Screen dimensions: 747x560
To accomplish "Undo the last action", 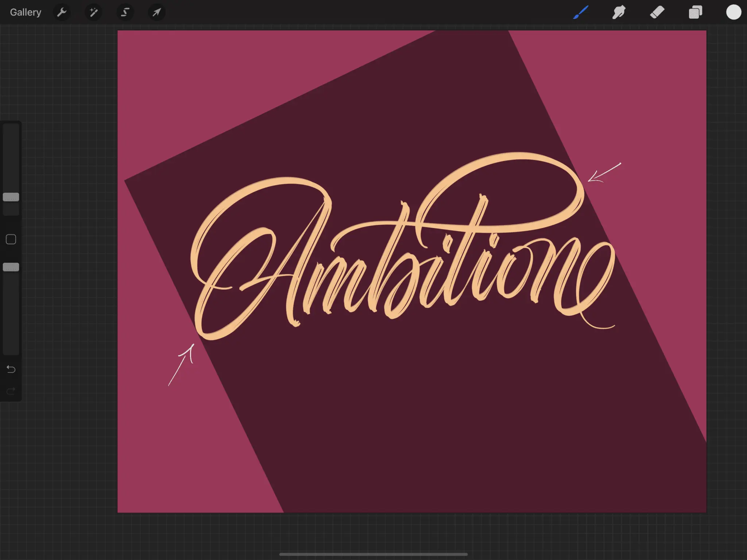I will pyautogui.click(x=11, y=369).
